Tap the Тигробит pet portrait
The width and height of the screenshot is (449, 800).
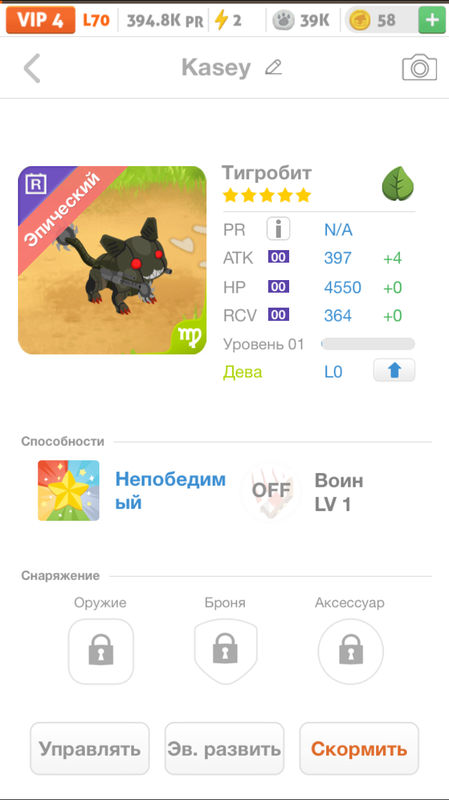pyautogui.click(x=112, y=260)
